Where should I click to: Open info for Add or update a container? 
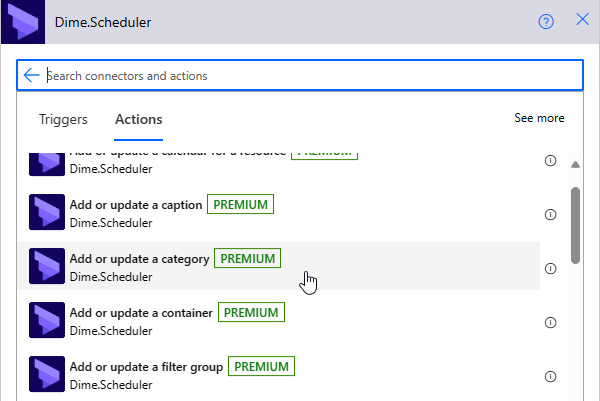coord(550,322)
